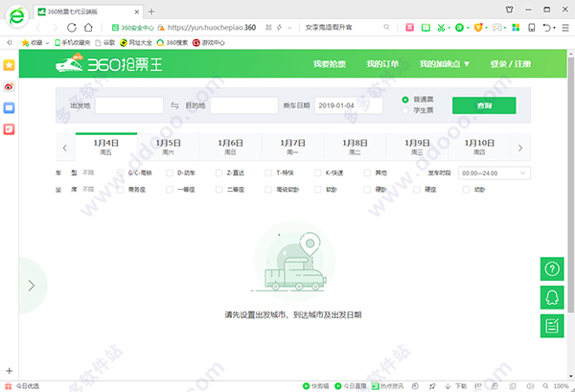
Task: Select the 1月5日 date tab
Action: (x=169, y=147)
